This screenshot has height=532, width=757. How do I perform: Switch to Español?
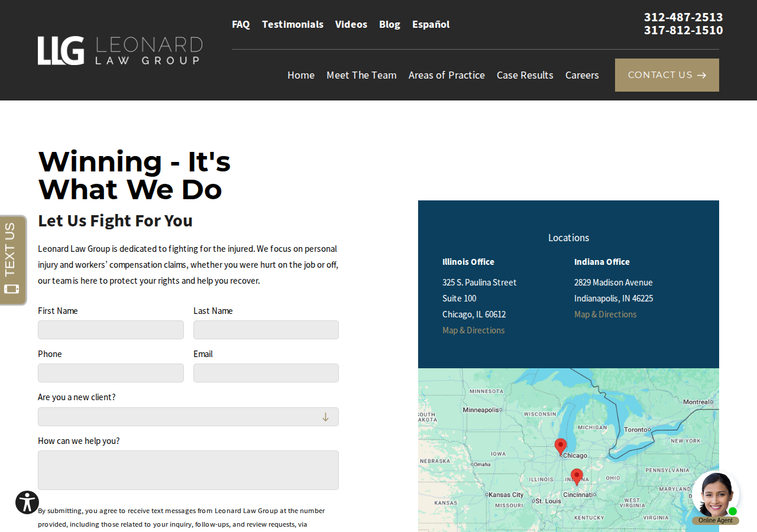[x=431, y=24]
